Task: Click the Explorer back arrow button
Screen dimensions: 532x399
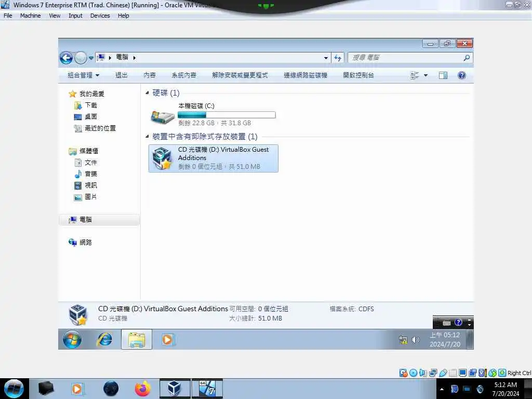Action: (x=66, y=58)
